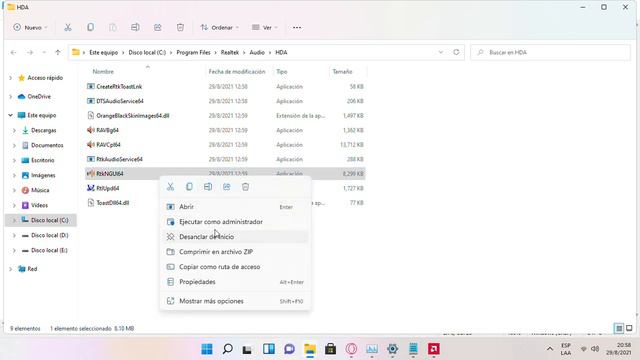Sort by Fecha de modificación column

[237, 71]
